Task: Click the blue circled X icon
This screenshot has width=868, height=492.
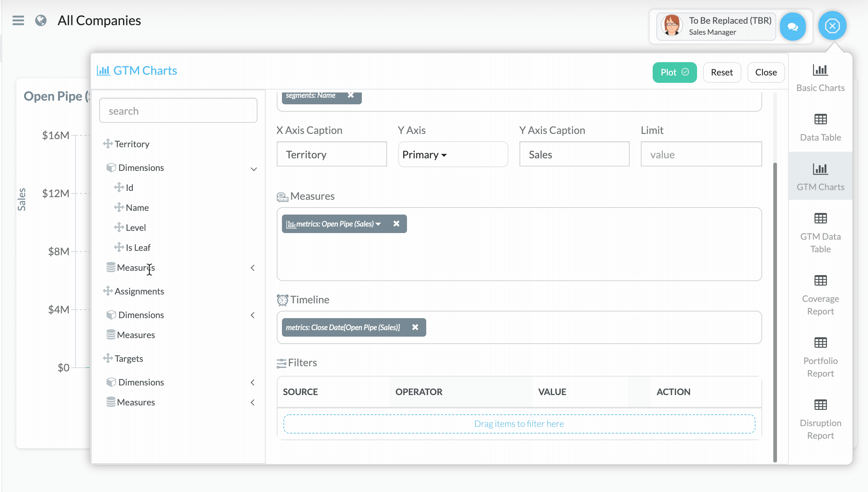Action: (832, 26)
